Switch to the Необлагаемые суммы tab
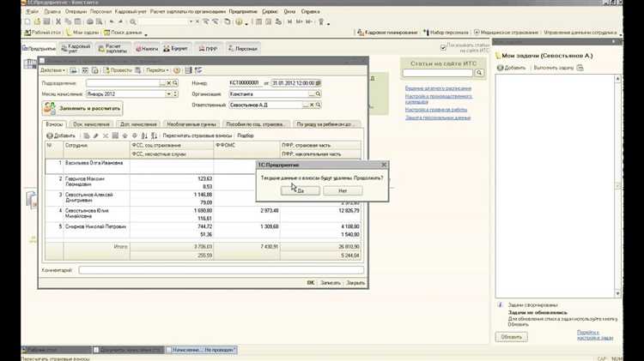The height and width of the screenshot is (361, 644). point(191,123)
